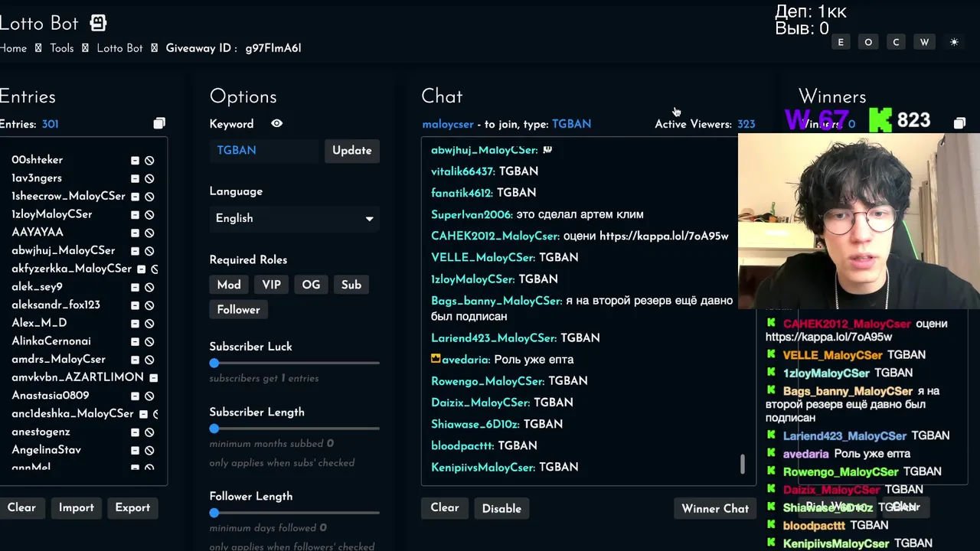
Task: Remove entry akfyzerkka_MaloyCSer with minus icon
Action: coord(141,269)
